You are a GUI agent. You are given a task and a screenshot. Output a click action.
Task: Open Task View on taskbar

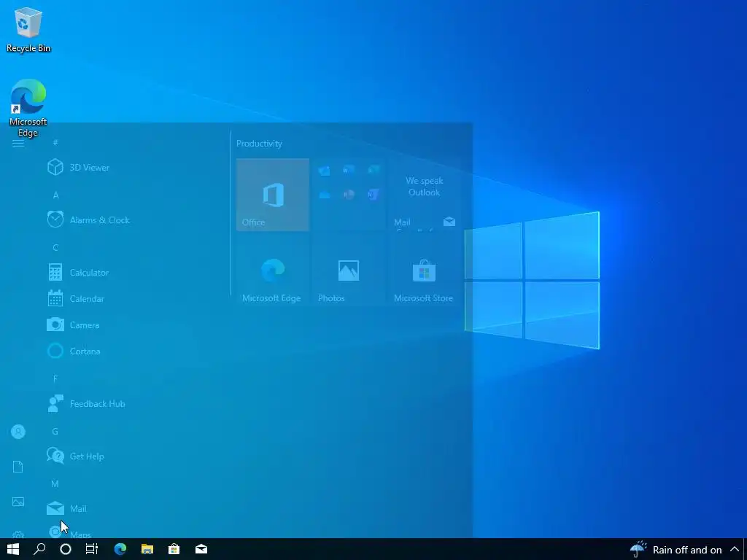(92, 549)
